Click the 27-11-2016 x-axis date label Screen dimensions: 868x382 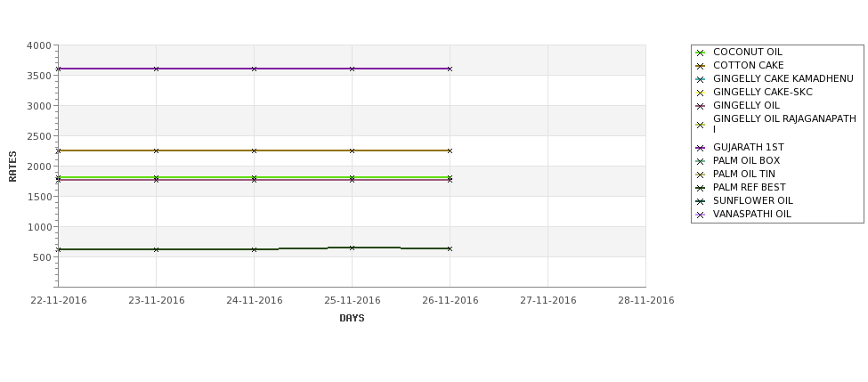point(548,301)
